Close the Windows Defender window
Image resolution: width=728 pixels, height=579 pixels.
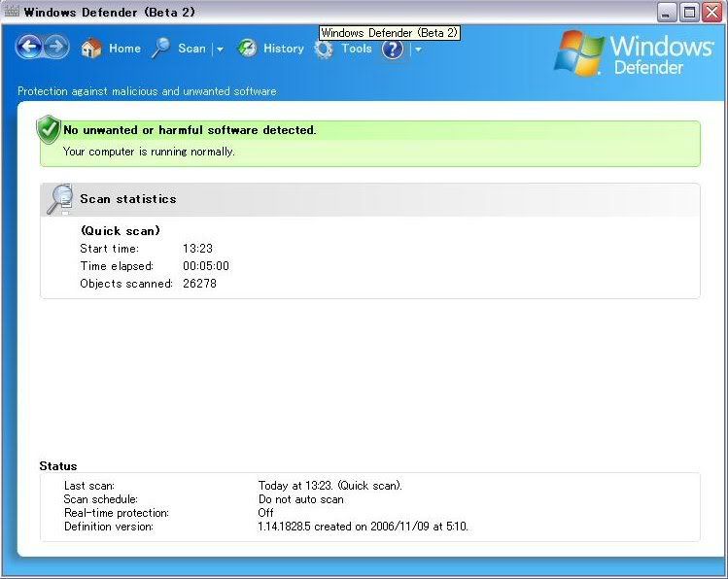point(712,12)
